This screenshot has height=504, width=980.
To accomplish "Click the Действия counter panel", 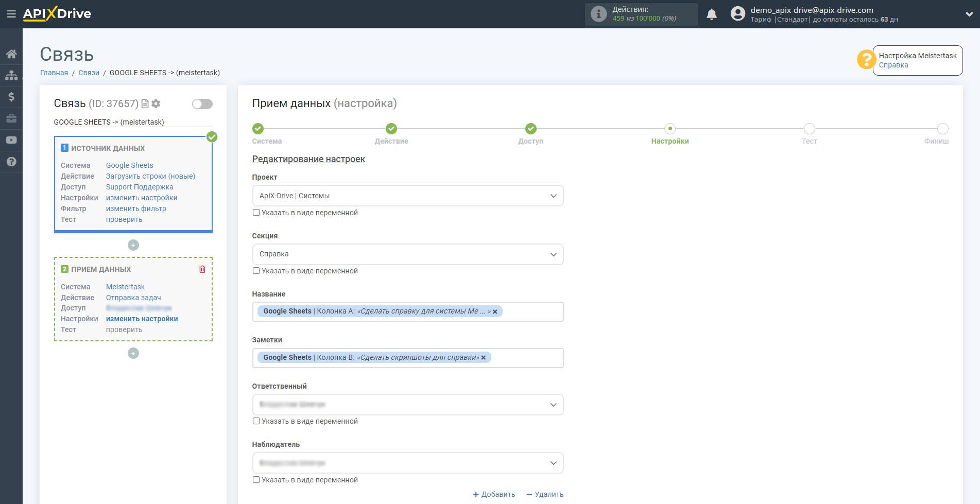I will pos(641,14).
